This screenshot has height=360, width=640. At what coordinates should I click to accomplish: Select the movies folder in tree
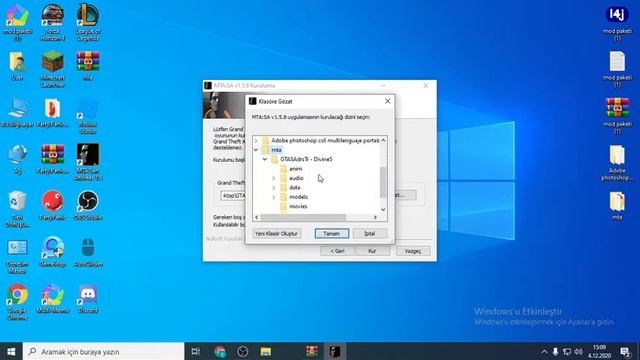click(298, 207)
